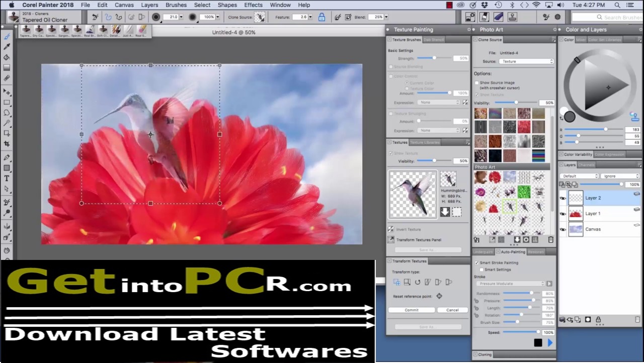Click blue Play button in Auto-Painting
This screenshot has width=644, height=363.
550,343
